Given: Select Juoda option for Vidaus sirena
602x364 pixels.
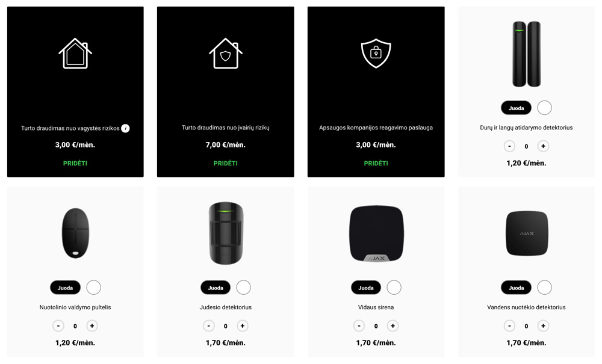Looking at the screenshot, I should point(366,288).
